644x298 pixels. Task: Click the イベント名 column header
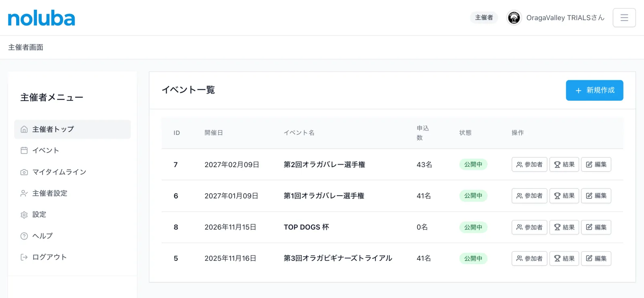coord(299,133)
